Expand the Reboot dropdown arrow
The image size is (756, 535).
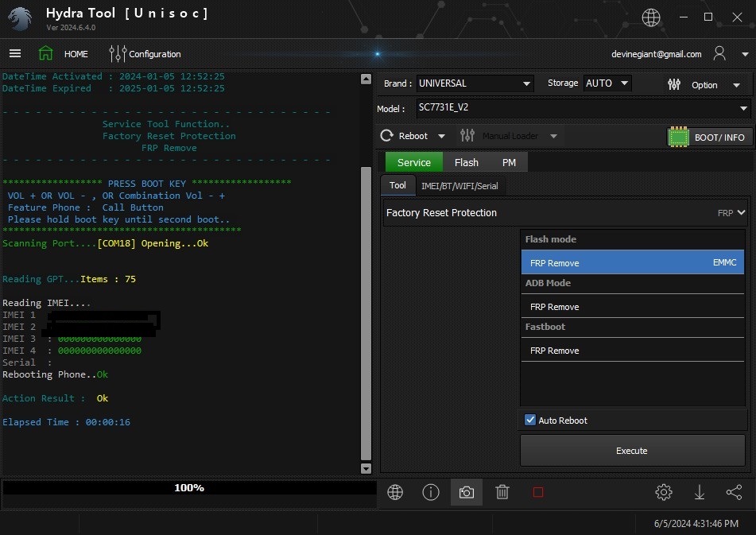tap(441, 137)
